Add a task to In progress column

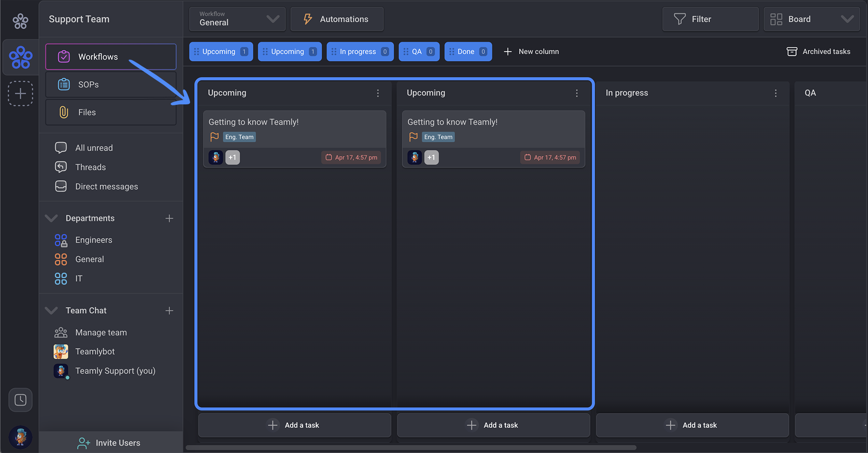click(692, 425)
